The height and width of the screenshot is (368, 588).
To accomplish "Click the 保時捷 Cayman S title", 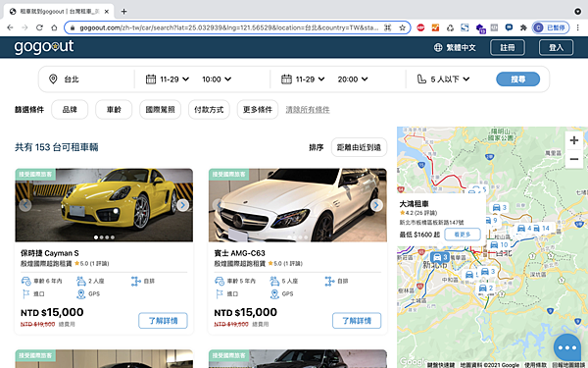I will pos(50,253).
